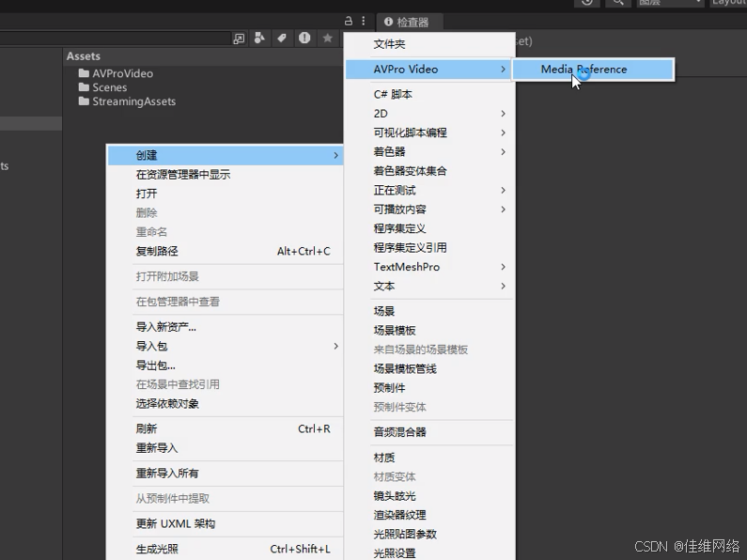Expand the 2D submenu arrow
The width and height of the screenshot is (747, 560).
tap(503, 114)
